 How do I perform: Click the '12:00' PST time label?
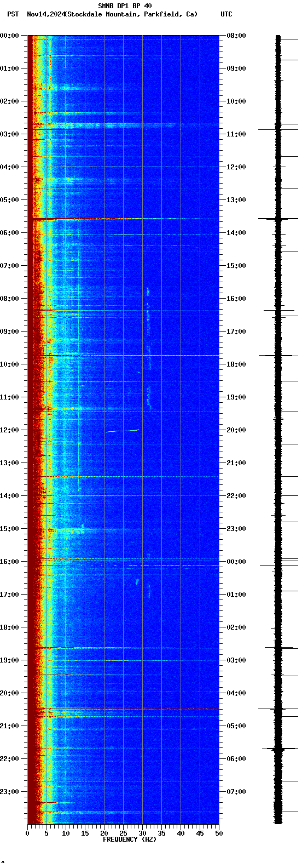coord(9,430)
